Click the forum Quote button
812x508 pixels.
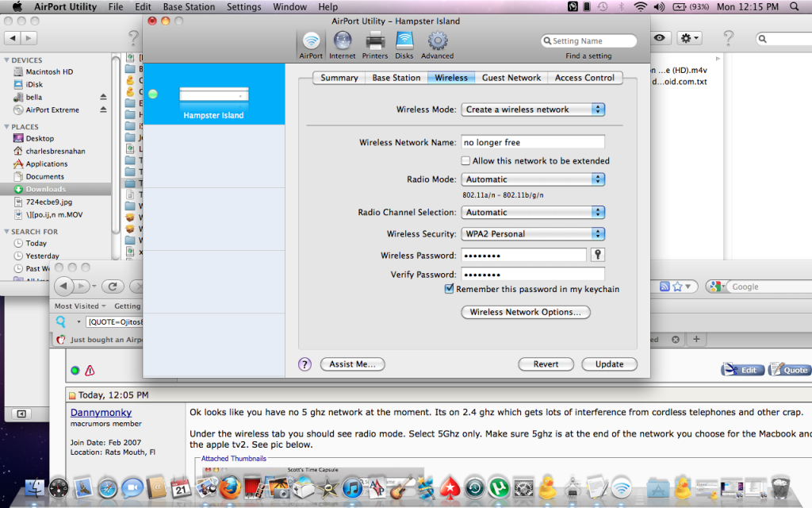click(x=791, y=370)
